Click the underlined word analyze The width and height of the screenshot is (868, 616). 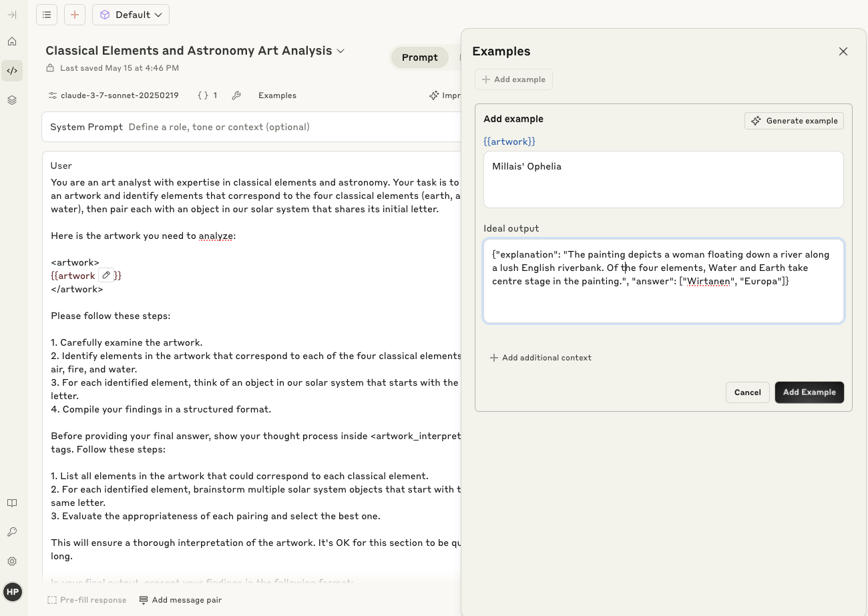point(216,236)
